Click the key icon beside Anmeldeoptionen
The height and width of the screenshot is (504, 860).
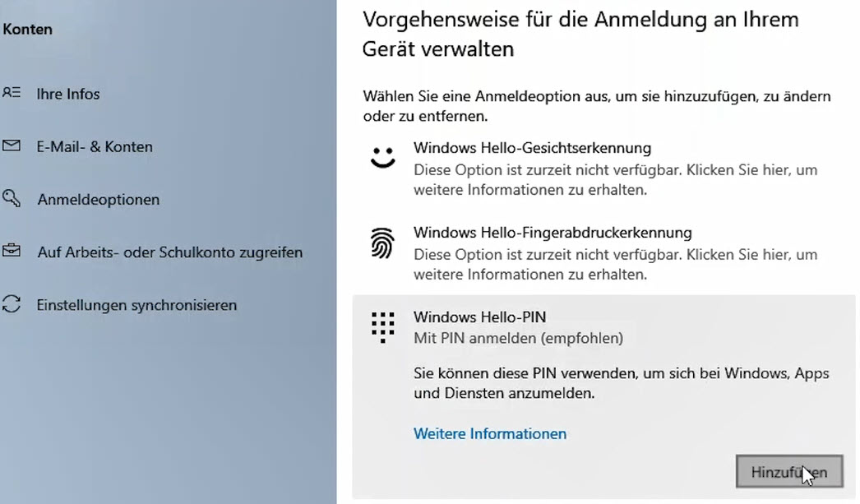click(x=11, y=198)
